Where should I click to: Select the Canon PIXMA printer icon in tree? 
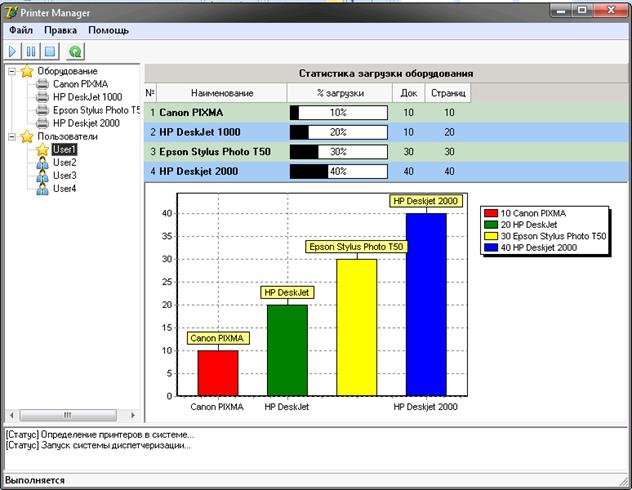click(42, 85)
